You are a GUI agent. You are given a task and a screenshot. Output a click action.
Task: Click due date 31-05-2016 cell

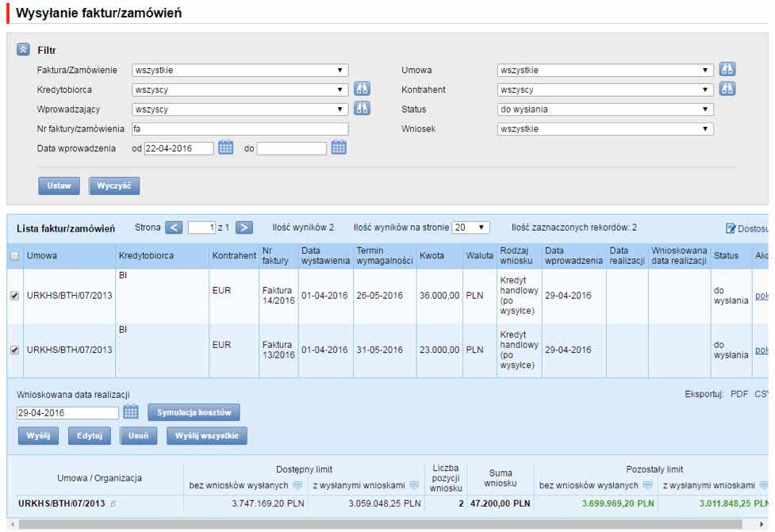[x=380, y=350]
